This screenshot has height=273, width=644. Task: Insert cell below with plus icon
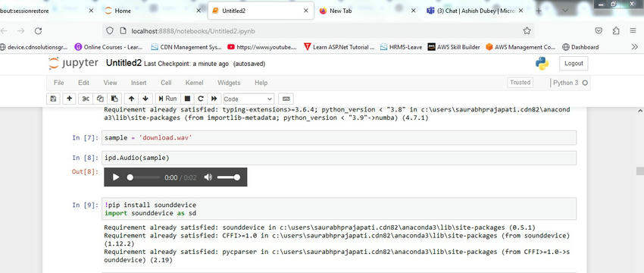69,99
